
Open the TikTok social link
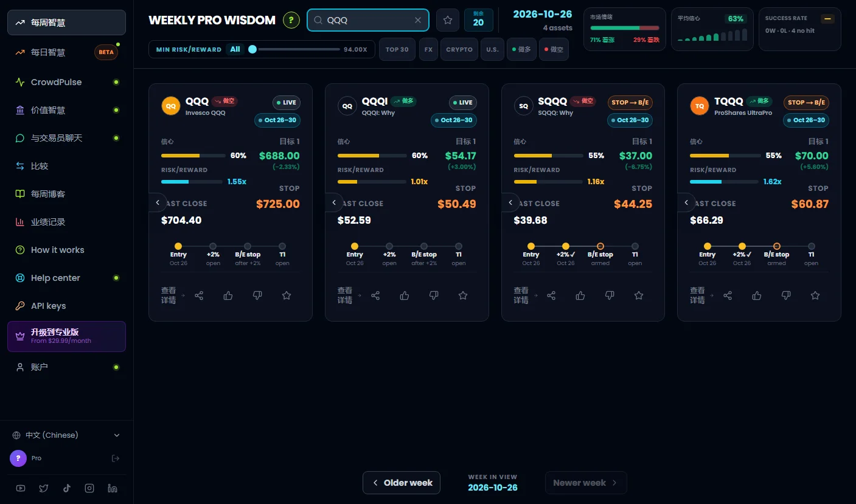coord(67,488)
